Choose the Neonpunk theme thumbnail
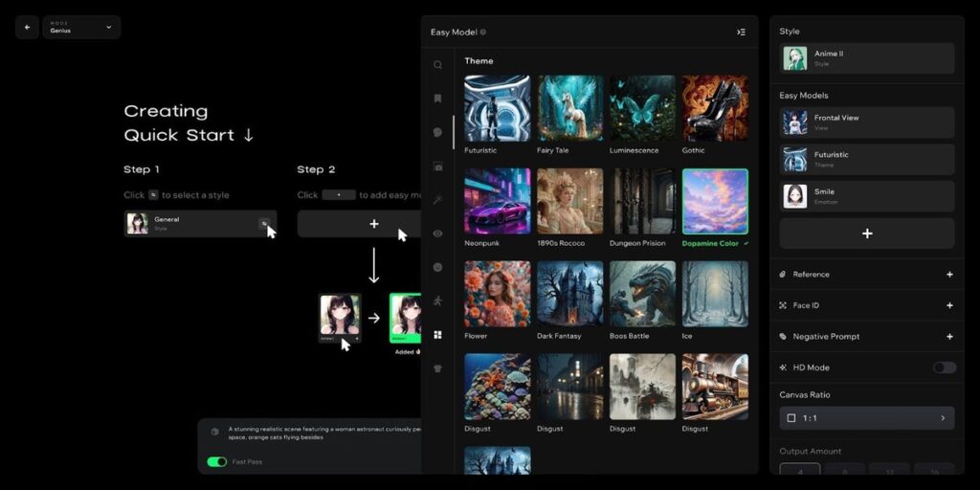The image size is (980, 490). click(497, 202)
